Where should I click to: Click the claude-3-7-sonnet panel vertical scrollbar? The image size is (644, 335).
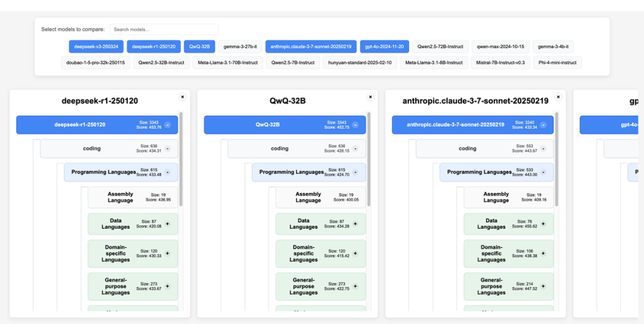coord(556,159)
